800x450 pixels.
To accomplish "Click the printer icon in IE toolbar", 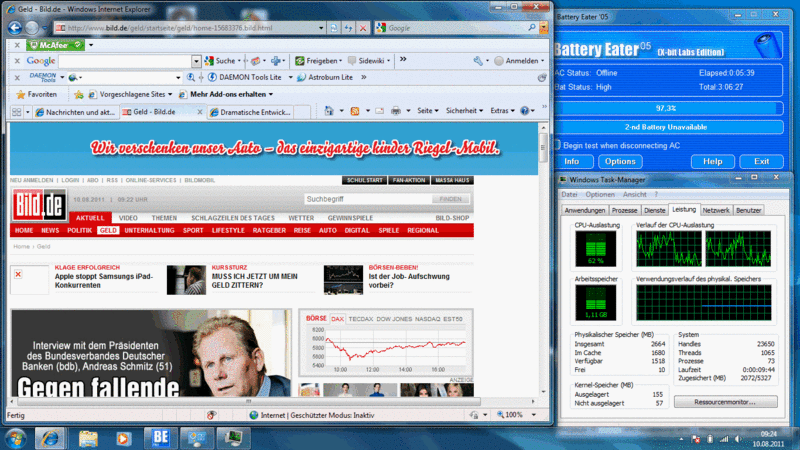I will point(396,111).
